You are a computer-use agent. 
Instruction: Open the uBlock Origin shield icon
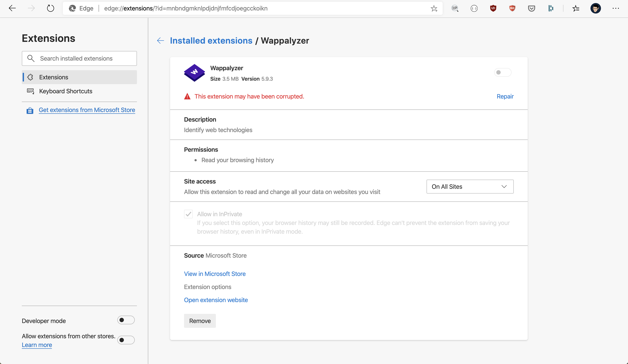pos(493,8)
